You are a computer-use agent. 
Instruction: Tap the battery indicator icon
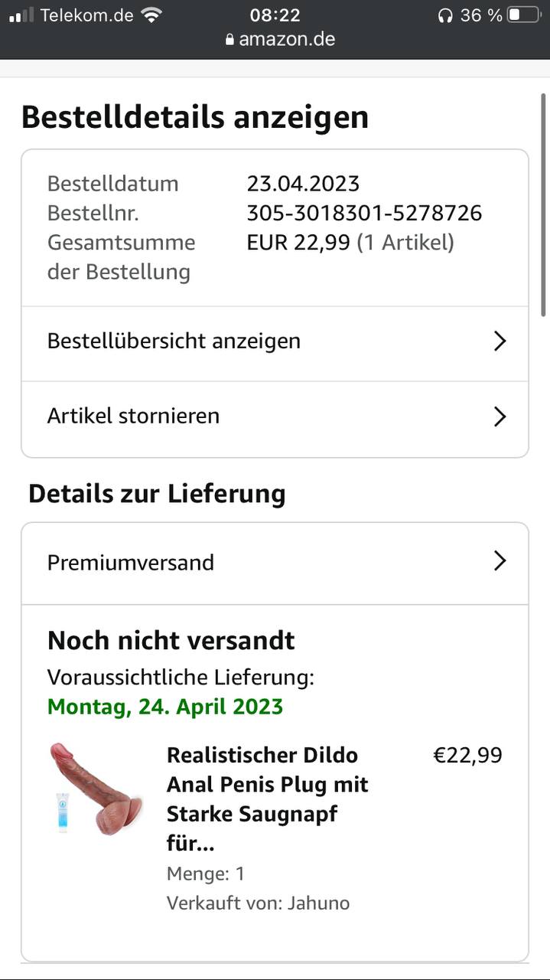pyautogui.click(x=524, y=15)
